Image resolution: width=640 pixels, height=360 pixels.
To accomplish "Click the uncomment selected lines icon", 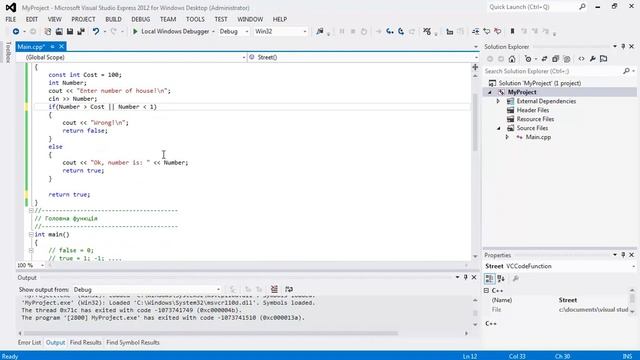I will [498, 31].
